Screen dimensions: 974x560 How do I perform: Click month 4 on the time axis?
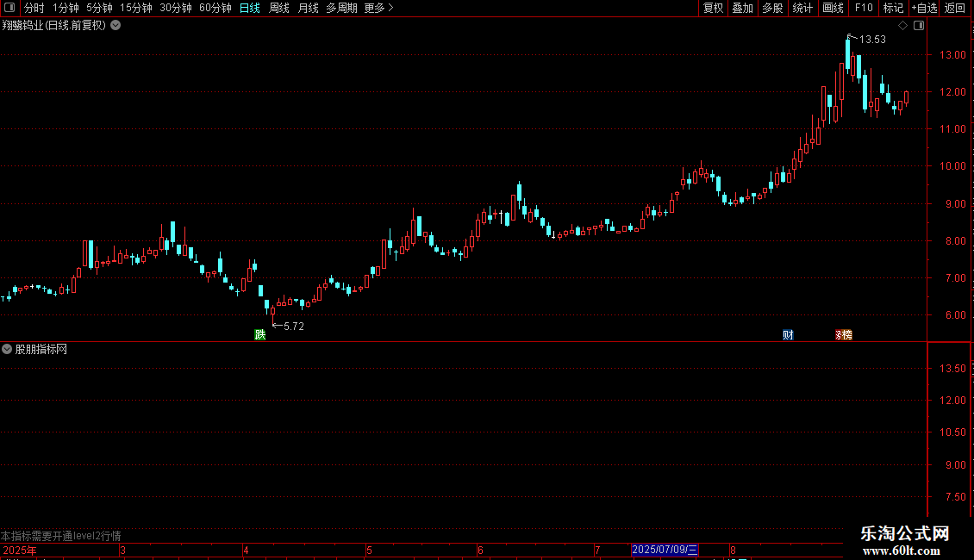click(246, 551)
